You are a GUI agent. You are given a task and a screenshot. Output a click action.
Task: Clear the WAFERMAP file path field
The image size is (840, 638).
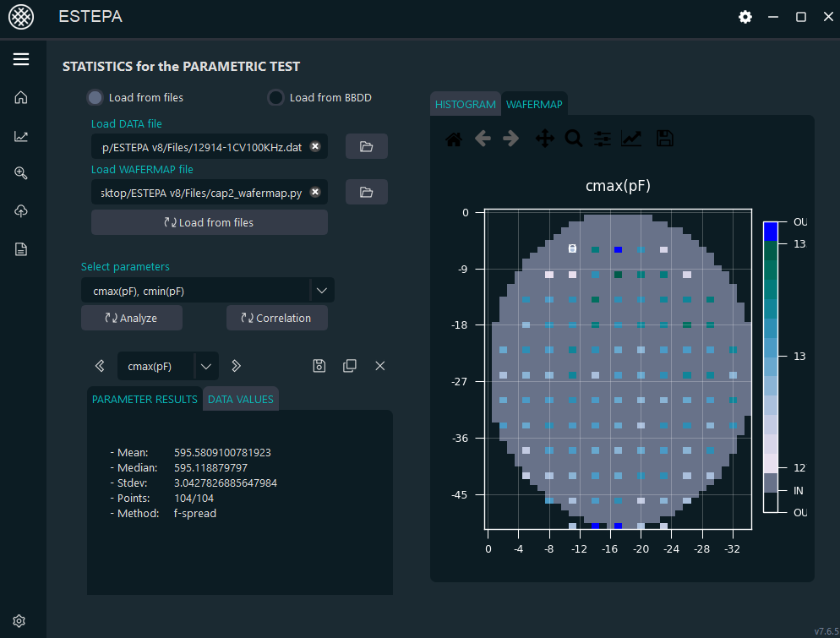(315, 192)
